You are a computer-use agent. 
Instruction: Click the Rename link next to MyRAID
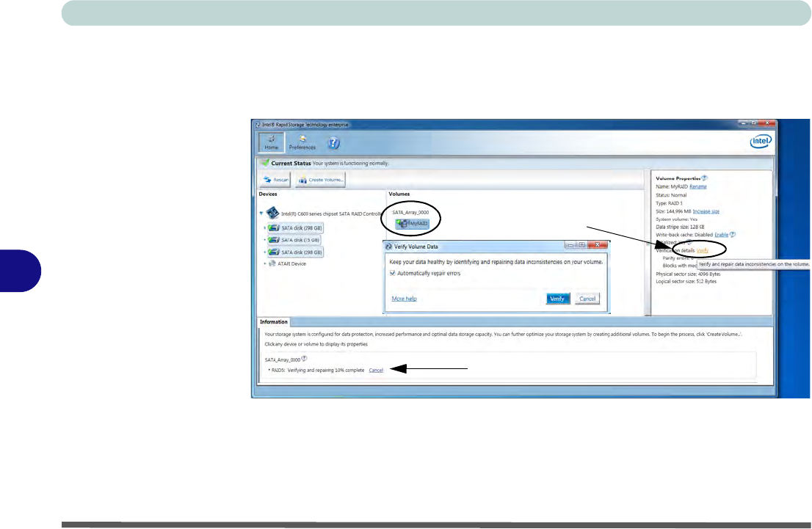698,186
